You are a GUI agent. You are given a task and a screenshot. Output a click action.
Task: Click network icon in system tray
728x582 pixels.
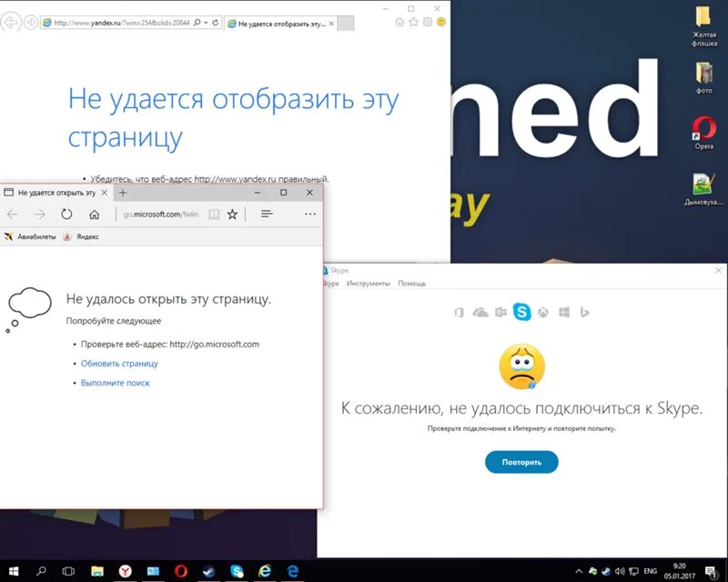pyautogui.click(x=633, y=571)
